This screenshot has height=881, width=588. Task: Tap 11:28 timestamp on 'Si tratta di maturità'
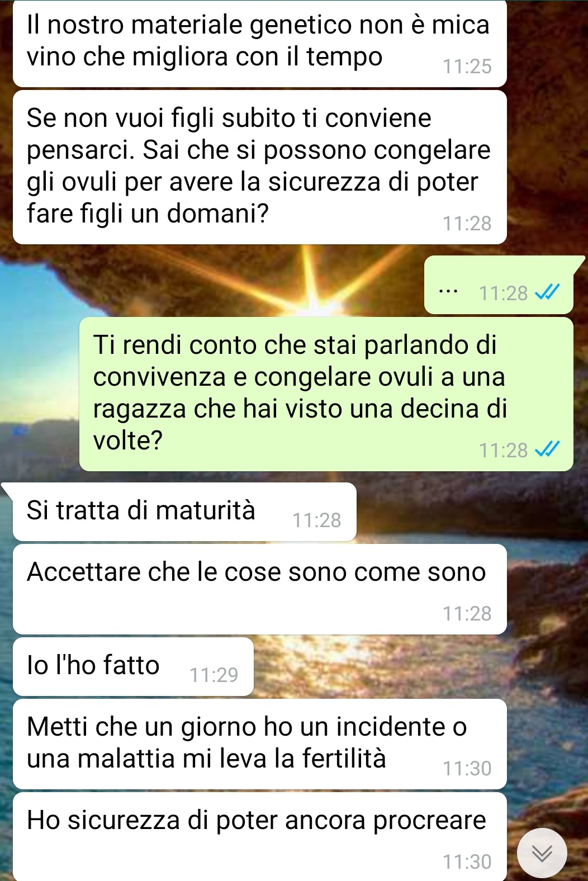tap(317, 520)
